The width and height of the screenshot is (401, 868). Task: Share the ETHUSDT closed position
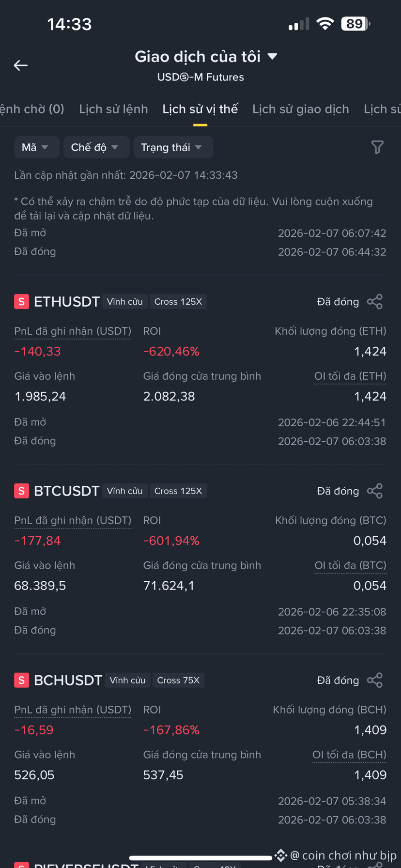pos(375,302)
